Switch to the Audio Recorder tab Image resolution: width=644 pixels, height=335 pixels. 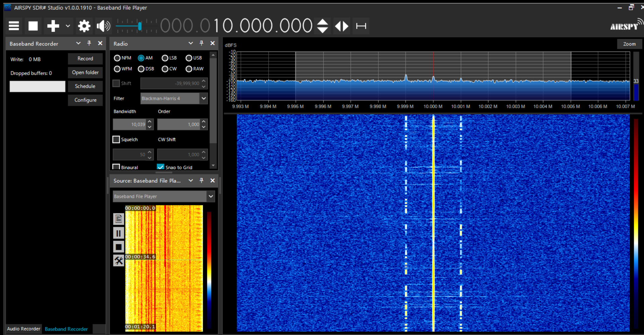coord(23,329)
